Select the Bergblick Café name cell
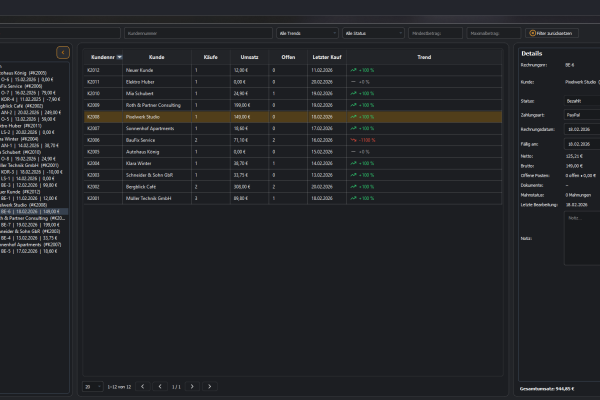The image size is (600, 400). (x=157, y=187)
